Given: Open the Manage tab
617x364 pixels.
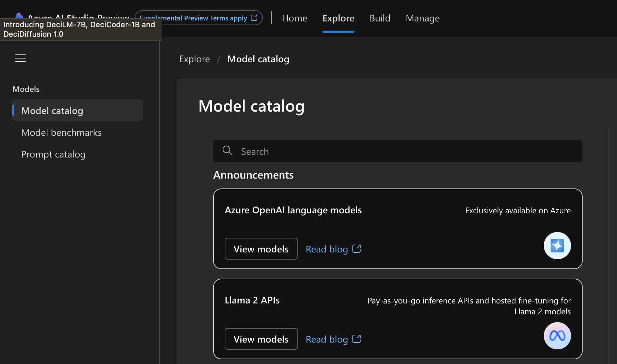Looking at the screenshot, I should [x=423, y=18].
